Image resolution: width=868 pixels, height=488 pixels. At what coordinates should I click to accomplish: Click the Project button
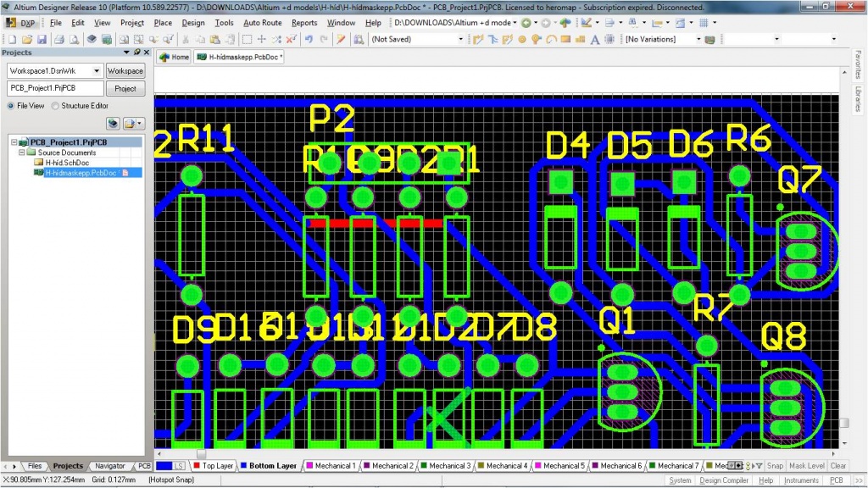click(125, 88)
